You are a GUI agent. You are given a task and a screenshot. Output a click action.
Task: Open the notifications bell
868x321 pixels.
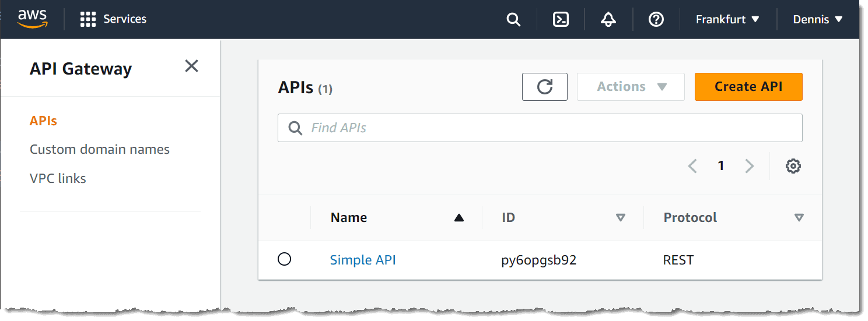click(608, 20)
